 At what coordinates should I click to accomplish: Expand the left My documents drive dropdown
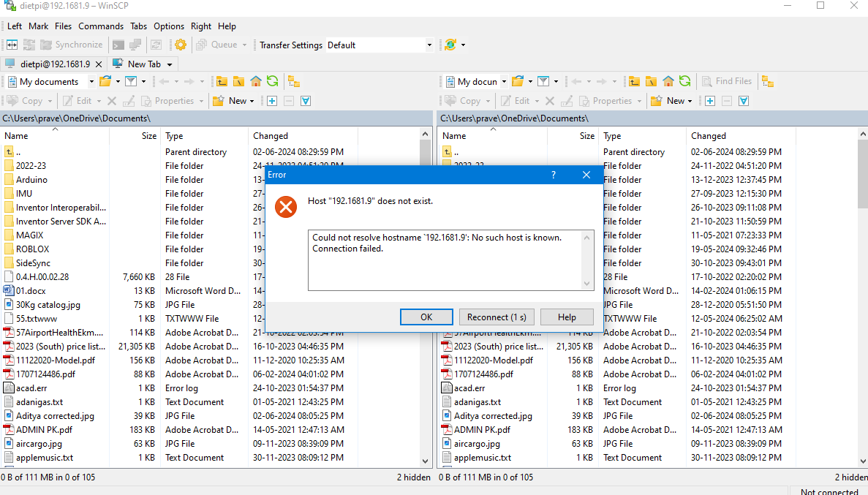(91, 81)
